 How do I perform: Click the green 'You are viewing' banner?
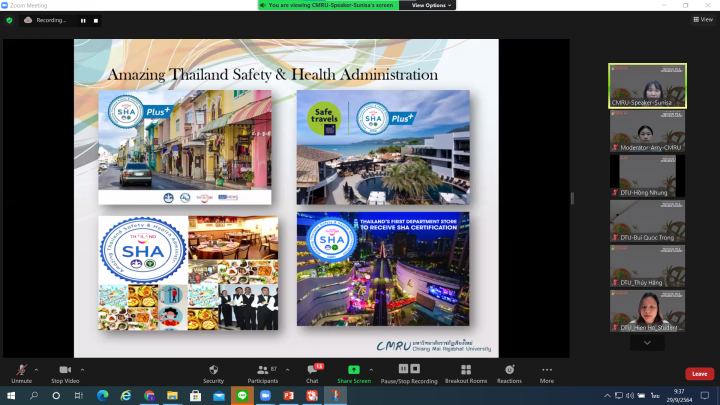pos(329,5)
